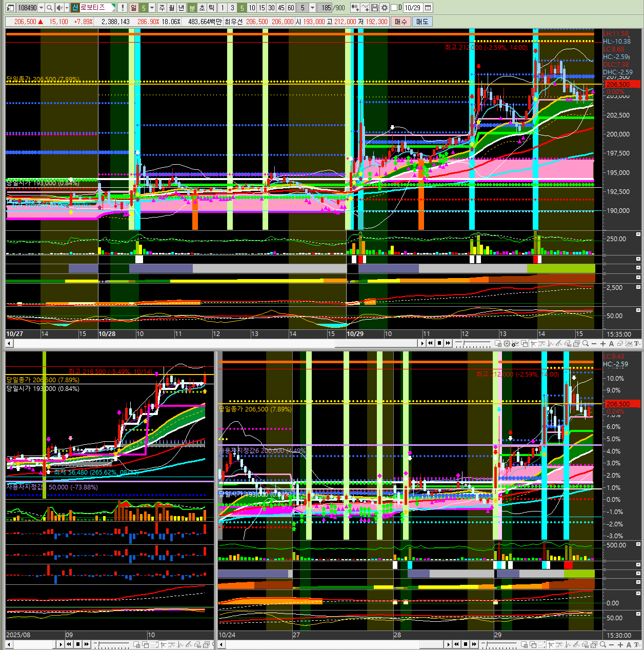This screenshot has width=644, height=650.
Task: Click the plus zoom-in icon in the top chart's bottom toolbar
Action: coord(603,344)
